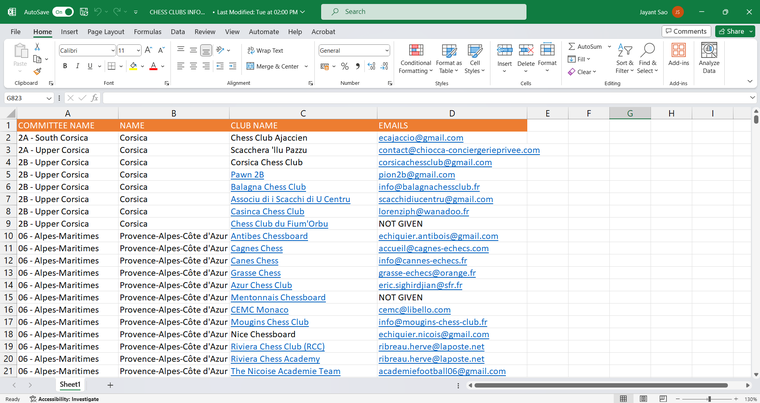This screenshot has height=403, width=760.
Task: Toggle Bold formatting
Action: coord(64,66)
